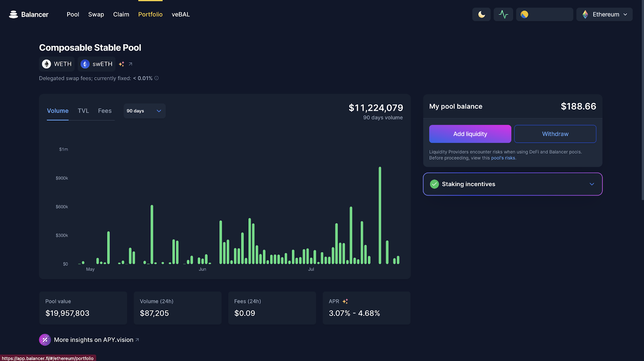Open the wallet account avatar button

coord(545,14)
